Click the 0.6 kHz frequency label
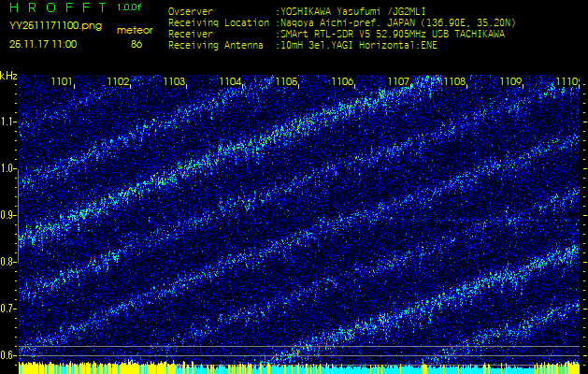This screenshot has width=588, height=374. (x=8, y=355)
